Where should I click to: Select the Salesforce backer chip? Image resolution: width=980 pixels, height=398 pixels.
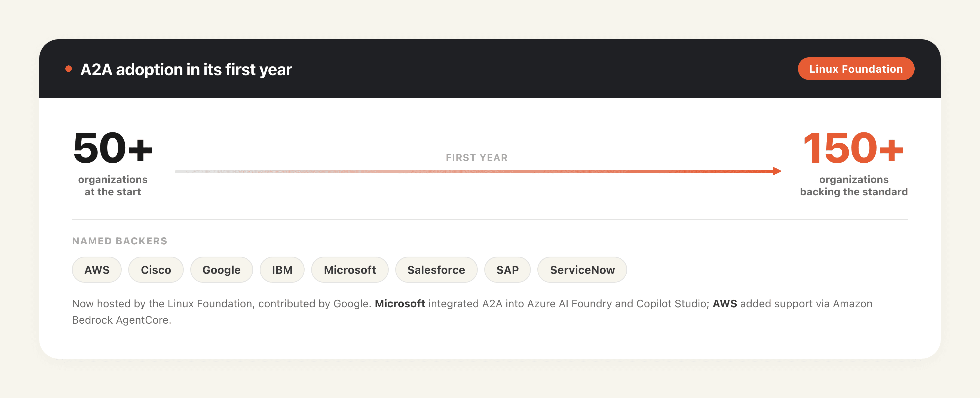[436, 270]
